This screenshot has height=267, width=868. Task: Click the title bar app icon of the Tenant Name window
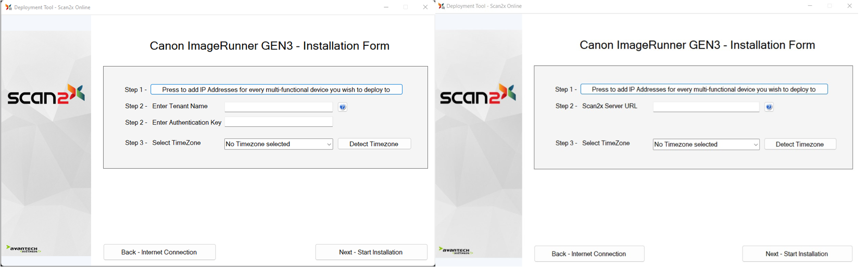pyautogui.click(x=8, y=7)
